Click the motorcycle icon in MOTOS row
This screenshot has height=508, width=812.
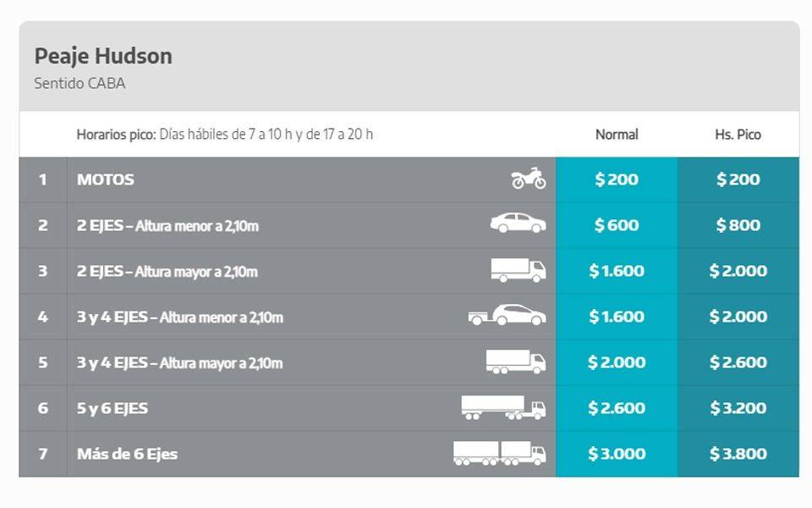coord(528,179)
